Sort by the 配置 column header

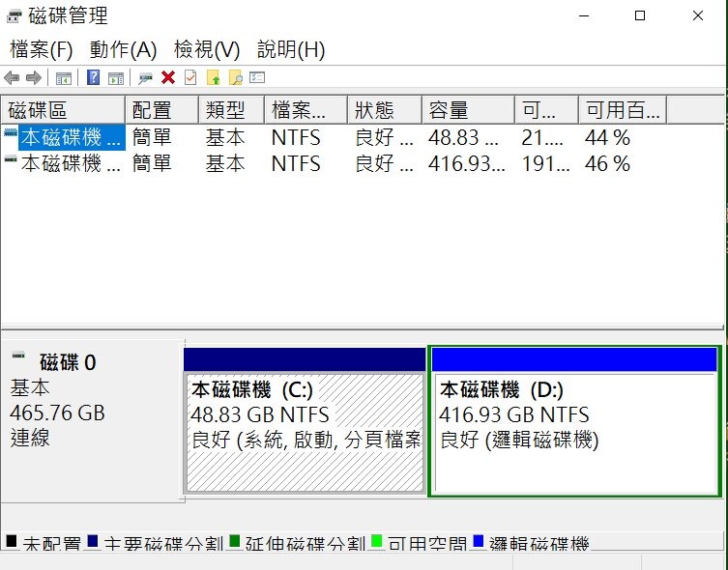click(162, 110)
